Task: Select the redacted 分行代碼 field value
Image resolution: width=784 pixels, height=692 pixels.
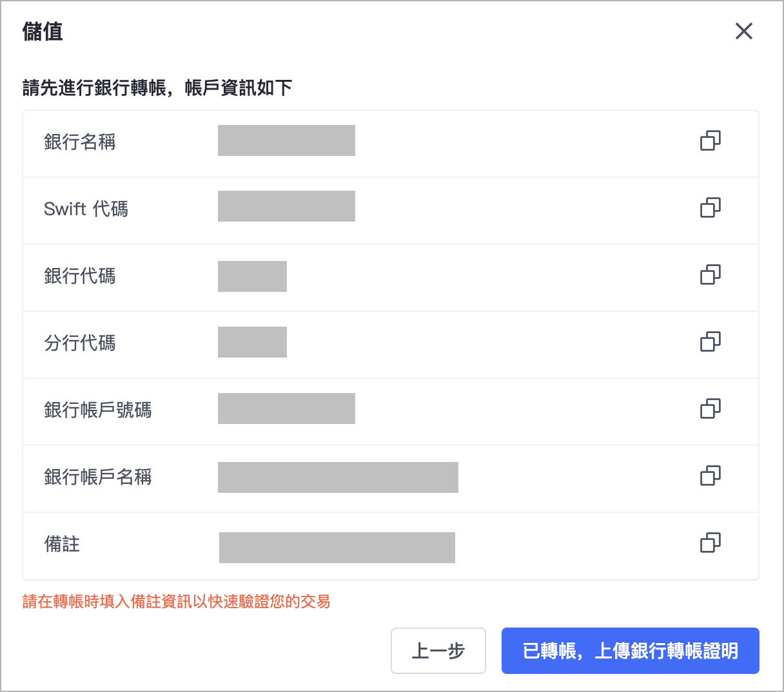Action: coord(252,342)
